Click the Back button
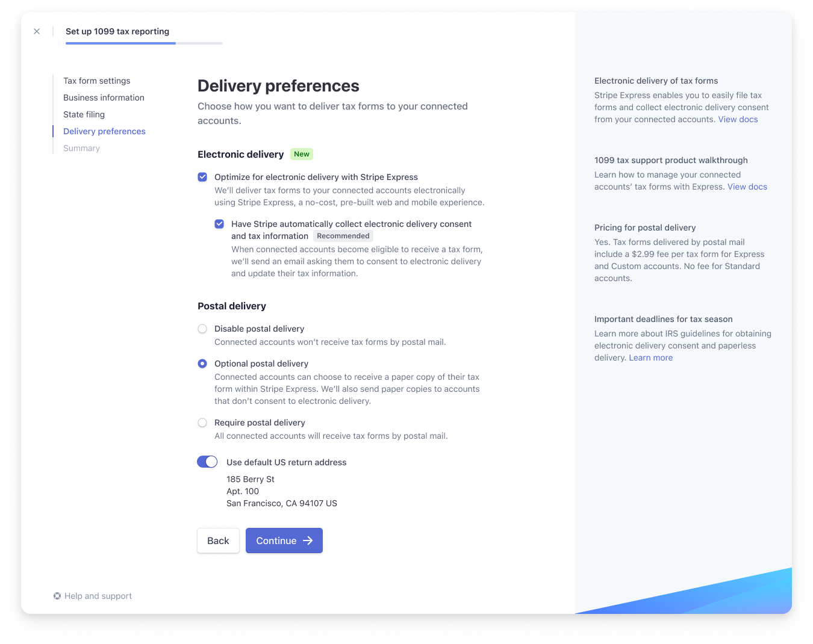813x644 pixels. (218, 540)
